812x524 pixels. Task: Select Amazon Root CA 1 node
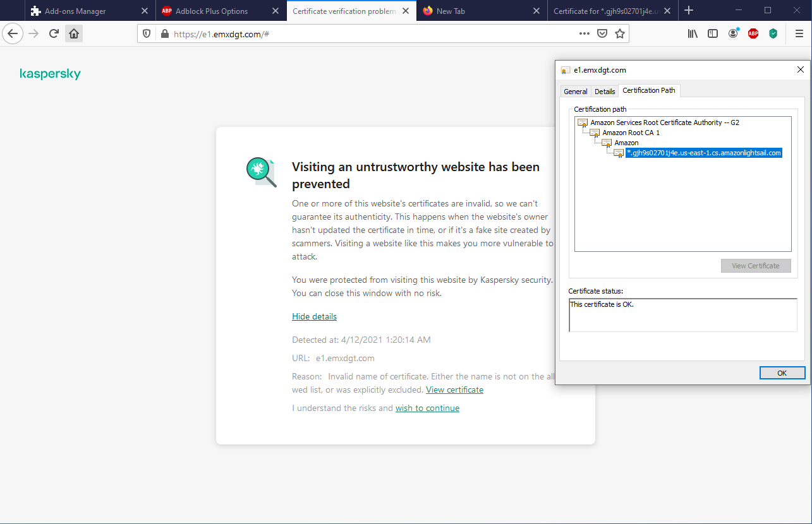coord(631,133)
